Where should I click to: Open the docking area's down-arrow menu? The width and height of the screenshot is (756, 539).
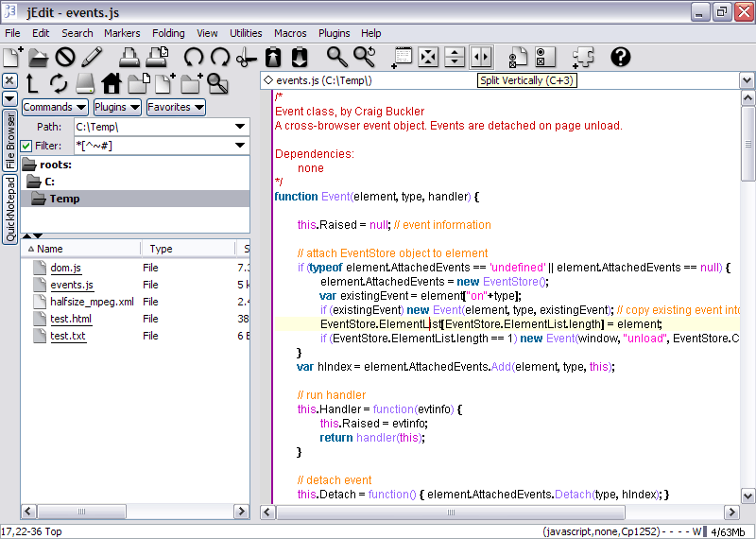pyautogui.click(x=9, y=98)
